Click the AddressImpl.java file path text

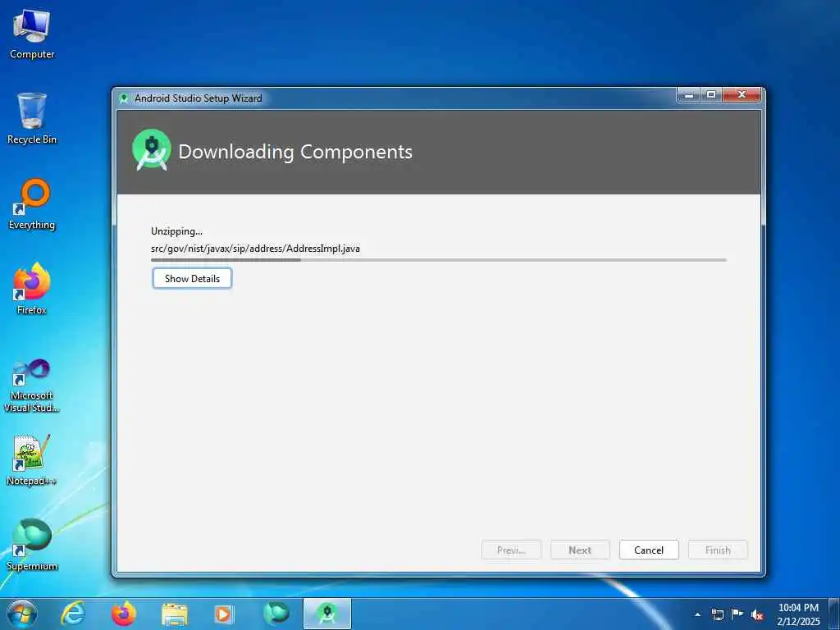[256, 249]
